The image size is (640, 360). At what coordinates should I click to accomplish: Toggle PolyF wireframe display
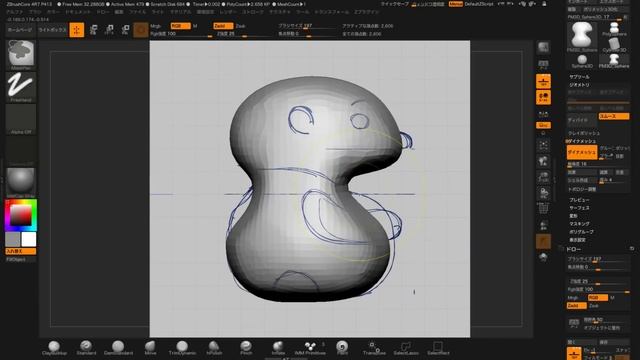[543, 209]
